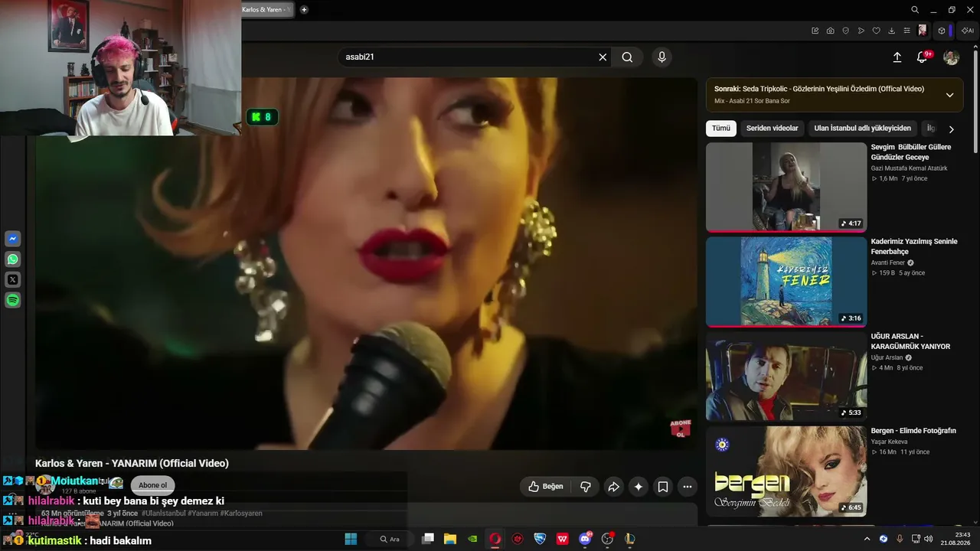
Task: Open more actions three-dot menu under video
Action: point(688,487)
